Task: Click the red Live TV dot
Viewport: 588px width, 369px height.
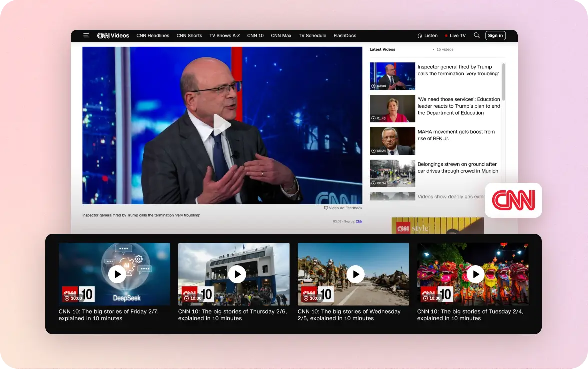Action: click(446, 36)
